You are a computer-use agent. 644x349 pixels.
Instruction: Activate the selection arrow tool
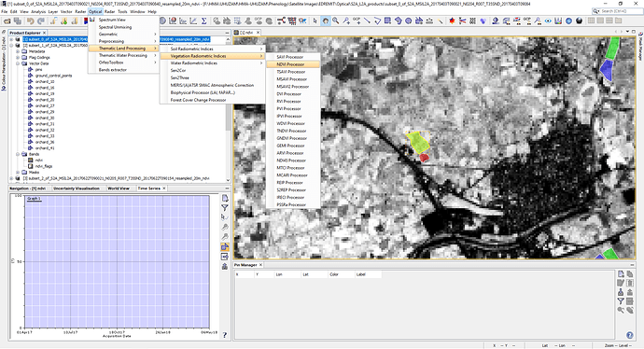pyautogui.click(x=315, y=21)
